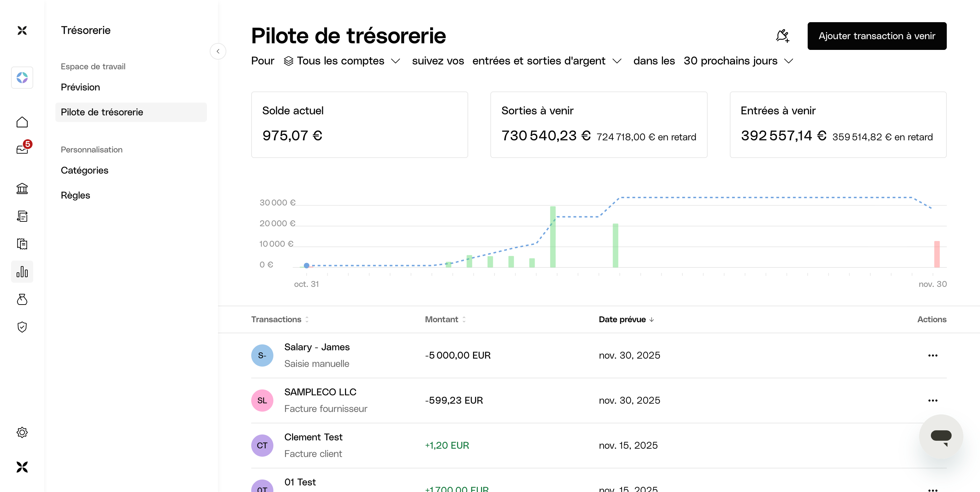The width and height of the screenshot is (980, 492).
Task: Open Règles in sidebar
Action: click(75, 195)
